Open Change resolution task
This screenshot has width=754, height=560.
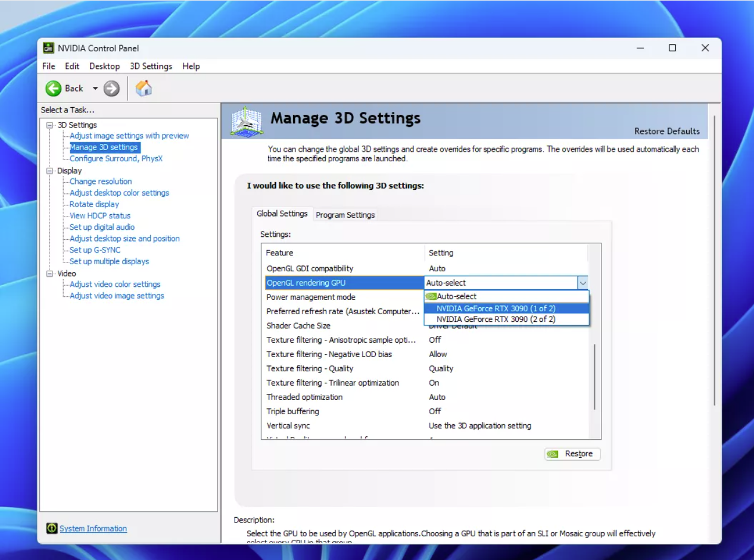coord(101,182)
